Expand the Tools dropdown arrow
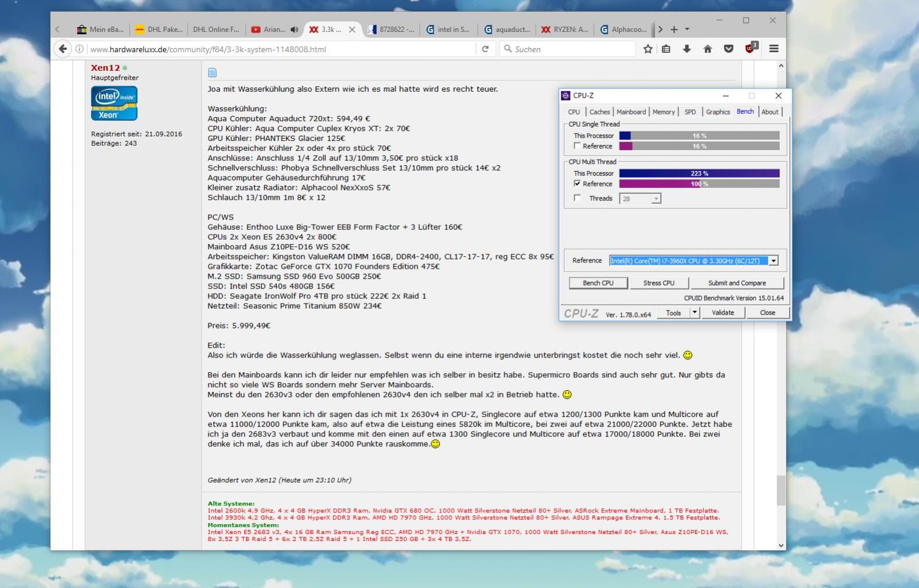Viewport: 919px width, 588px height. 694,313
